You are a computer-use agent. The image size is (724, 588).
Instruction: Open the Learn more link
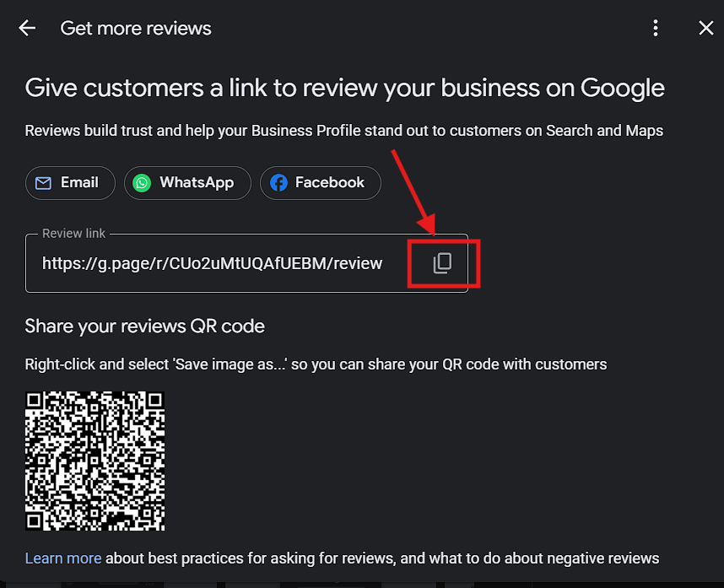coord(63,558)
